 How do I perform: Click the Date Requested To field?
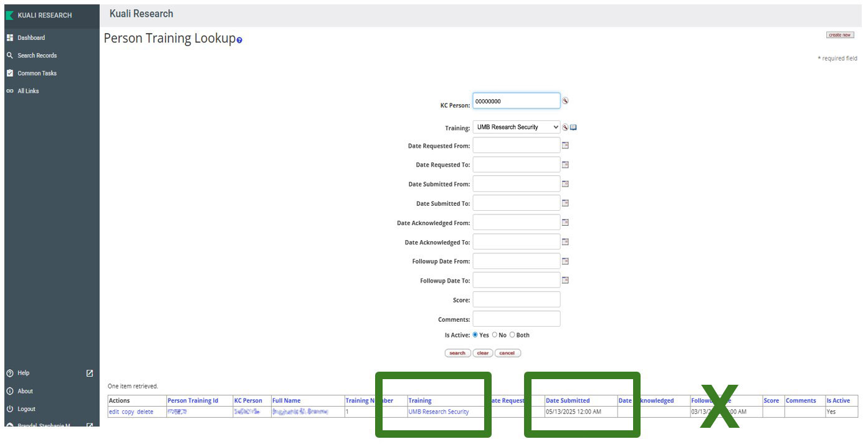tap(516, 165)
